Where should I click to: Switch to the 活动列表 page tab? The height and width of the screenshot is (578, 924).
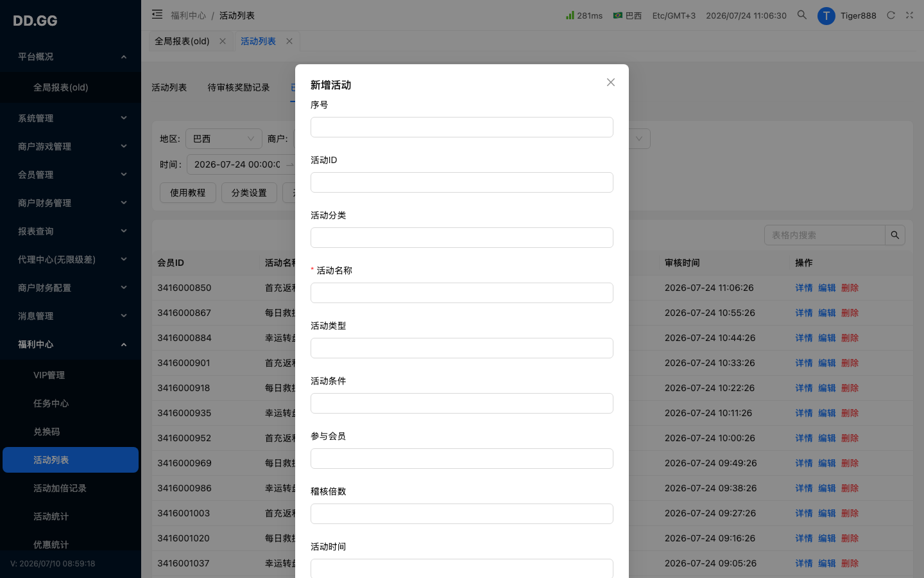coord(258,41)
